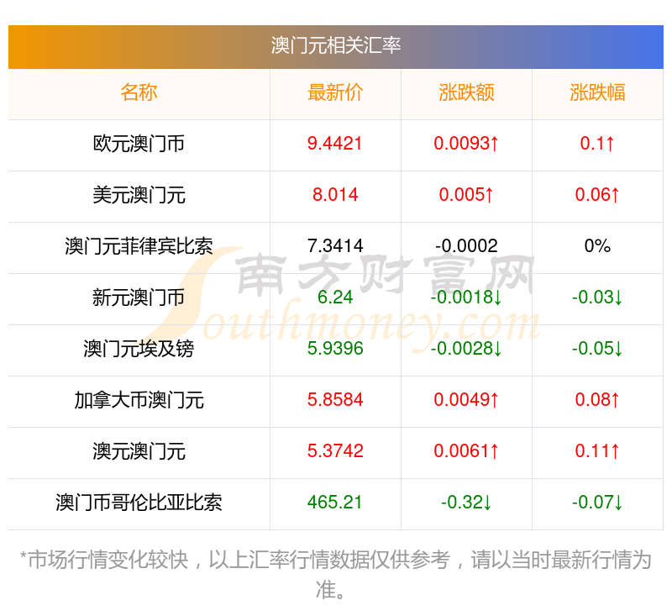Click the 涨跌幅 column header
672x616 pixels.
(597, 92)
